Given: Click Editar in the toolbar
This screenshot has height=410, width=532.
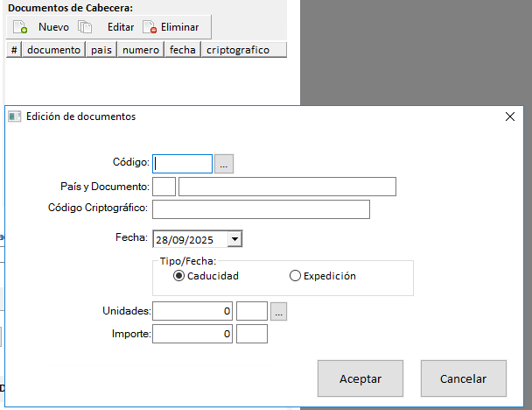Looking at the screenshot, I should coord(120,27).
